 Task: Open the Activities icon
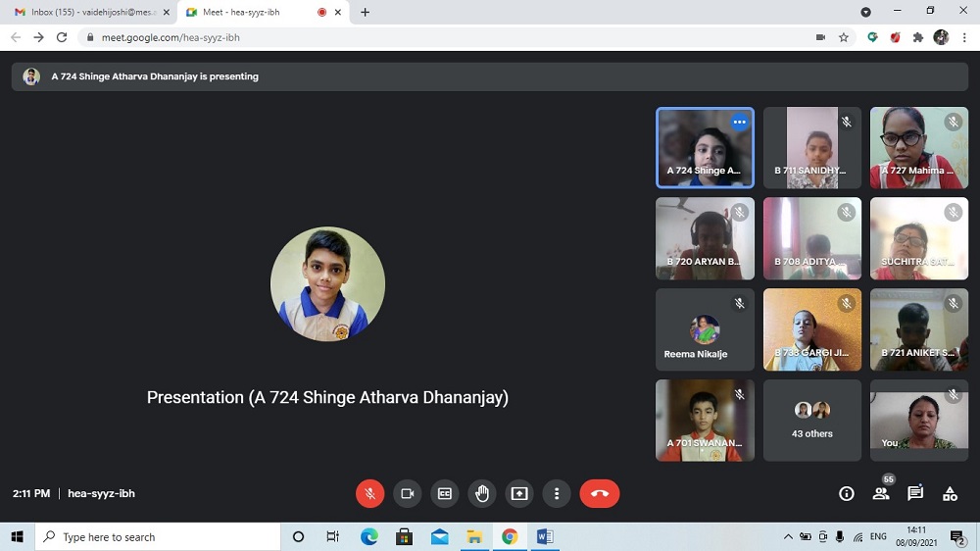click(950, 494)
